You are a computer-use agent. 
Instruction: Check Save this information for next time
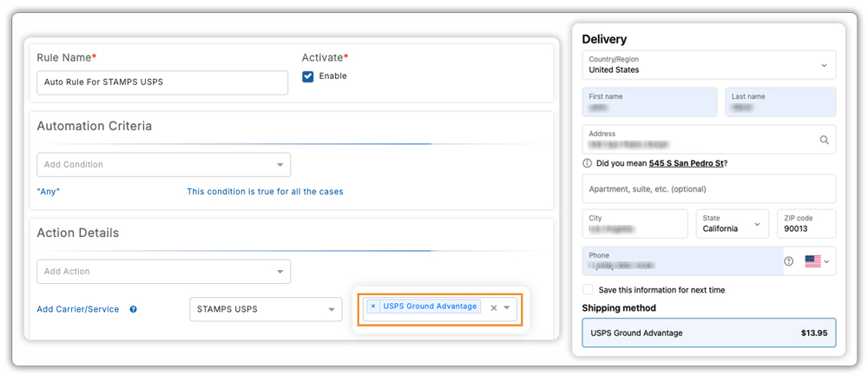coord(588,290)
